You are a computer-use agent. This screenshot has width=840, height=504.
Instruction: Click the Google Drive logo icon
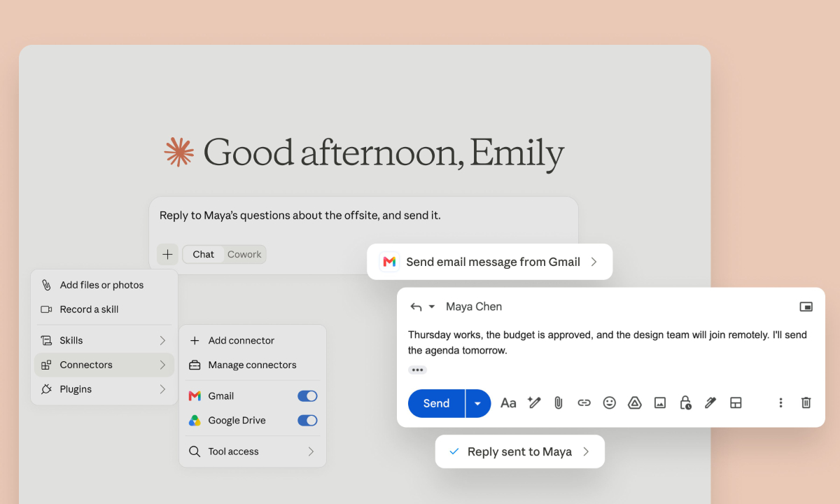(x=195, y=421)
